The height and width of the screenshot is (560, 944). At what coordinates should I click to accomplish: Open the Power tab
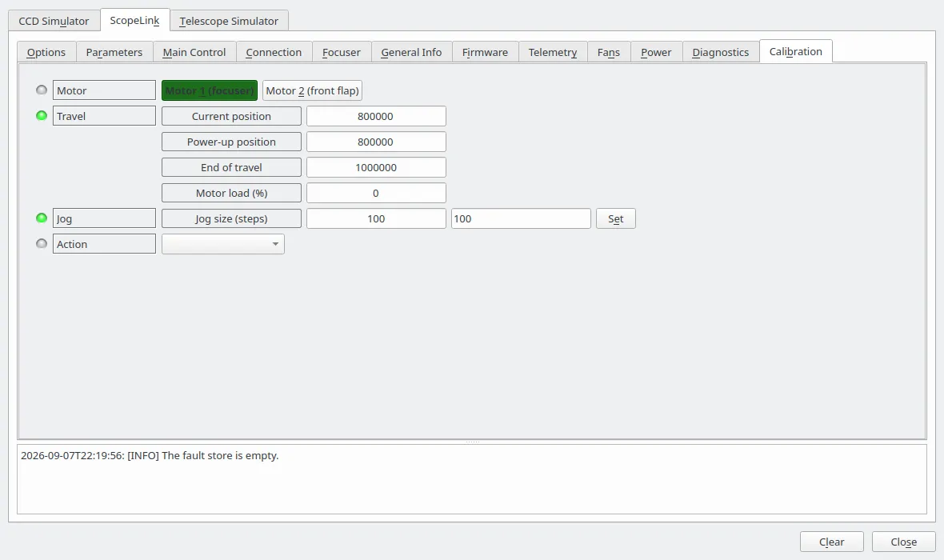pyautogui.click(x=656, y=52)
